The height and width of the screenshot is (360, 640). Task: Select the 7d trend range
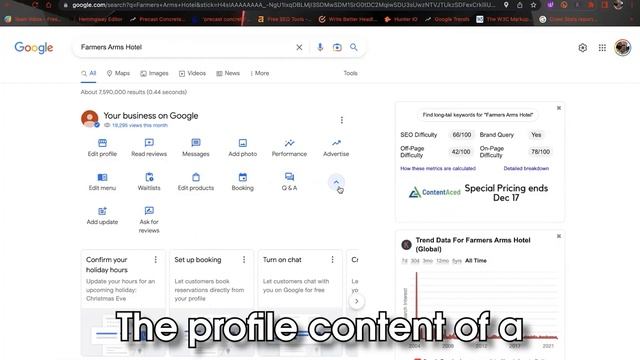pyautogui.click(x=404, y=261)
